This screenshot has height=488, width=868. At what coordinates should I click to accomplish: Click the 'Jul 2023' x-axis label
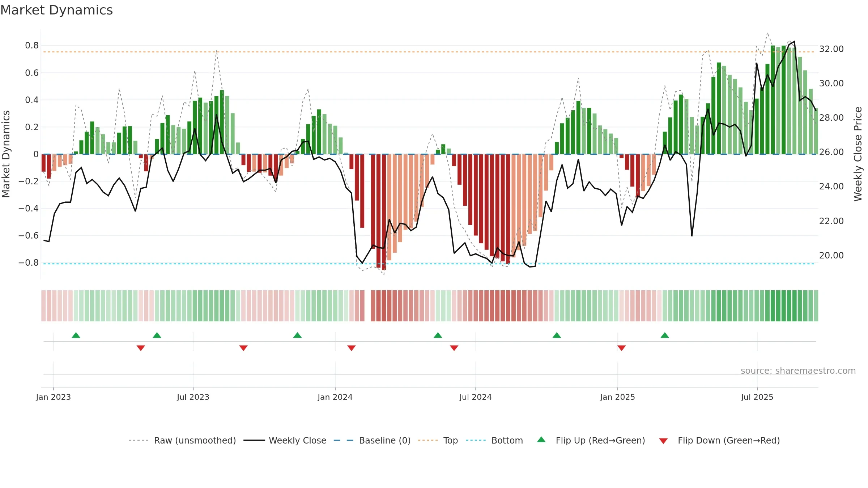coord(193,397)
